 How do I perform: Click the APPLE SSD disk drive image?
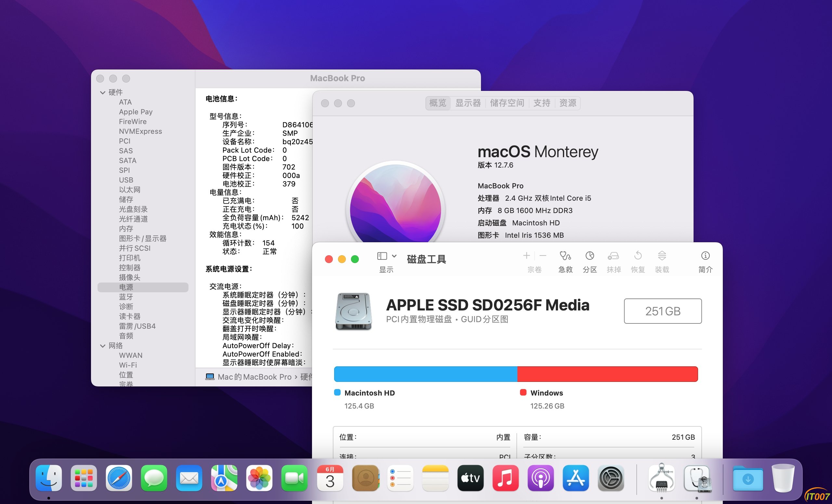354,311
